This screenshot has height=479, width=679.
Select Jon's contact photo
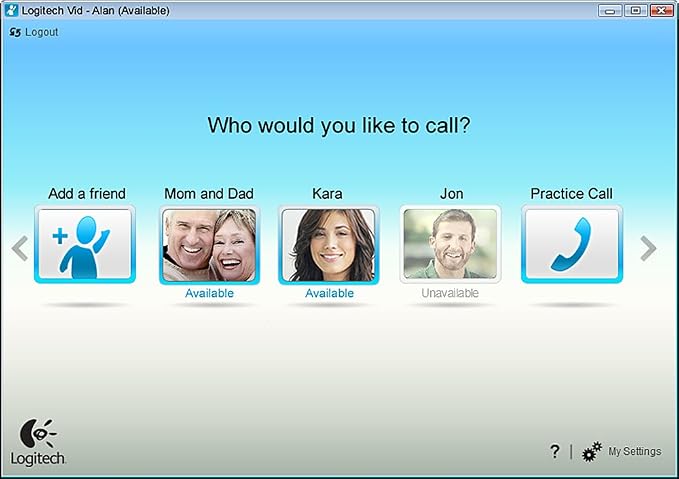450,244
